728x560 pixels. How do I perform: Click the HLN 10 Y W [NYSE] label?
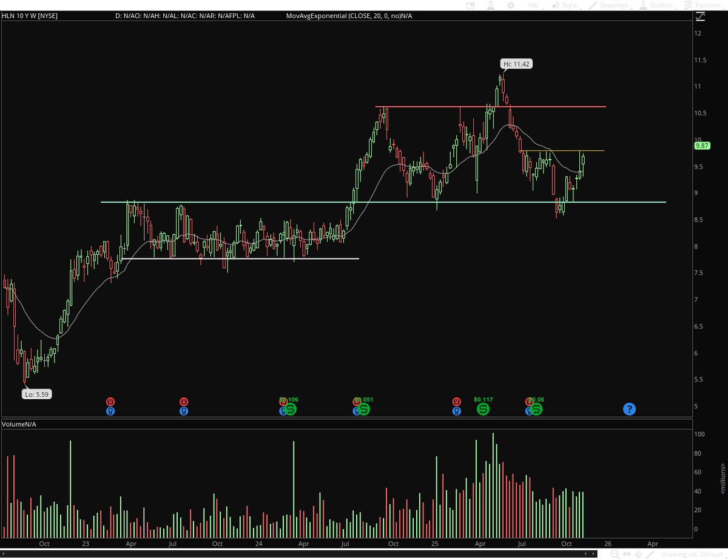pyautogui.click(x=30, y=16)
